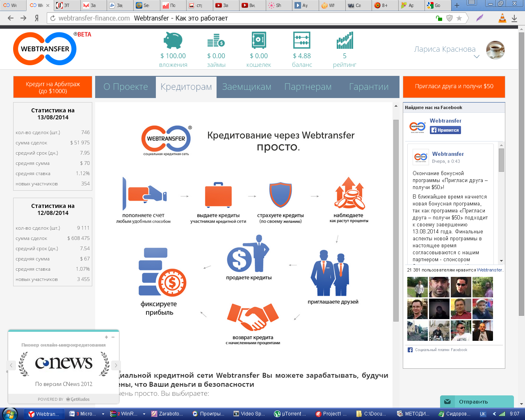
Task: Click the продаете кредиты dollar icon
Action: [x=248, y=253]
